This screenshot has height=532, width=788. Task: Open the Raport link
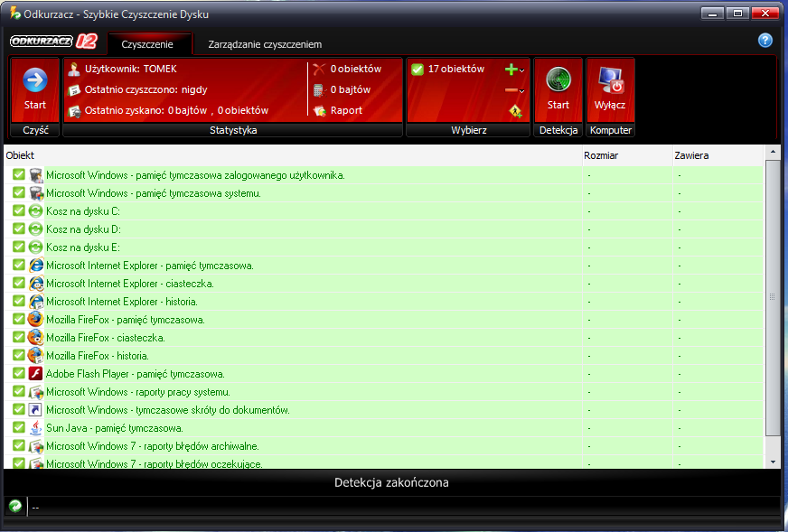tap(345, 110)
